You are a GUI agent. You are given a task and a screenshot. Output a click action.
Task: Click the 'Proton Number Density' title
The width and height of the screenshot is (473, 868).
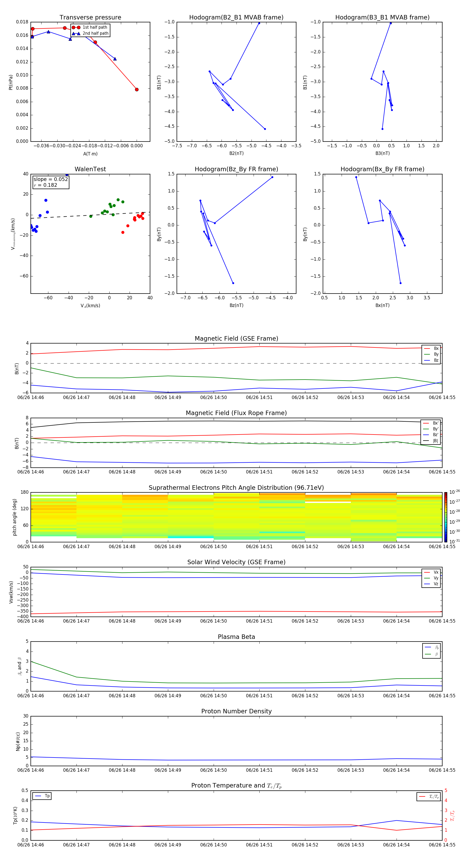pos(236,711)
